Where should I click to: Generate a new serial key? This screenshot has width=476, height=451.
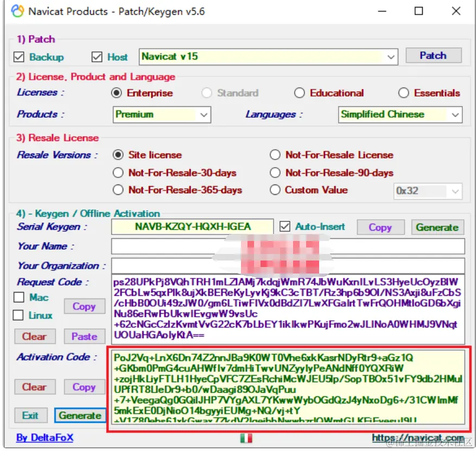point(437,227)
